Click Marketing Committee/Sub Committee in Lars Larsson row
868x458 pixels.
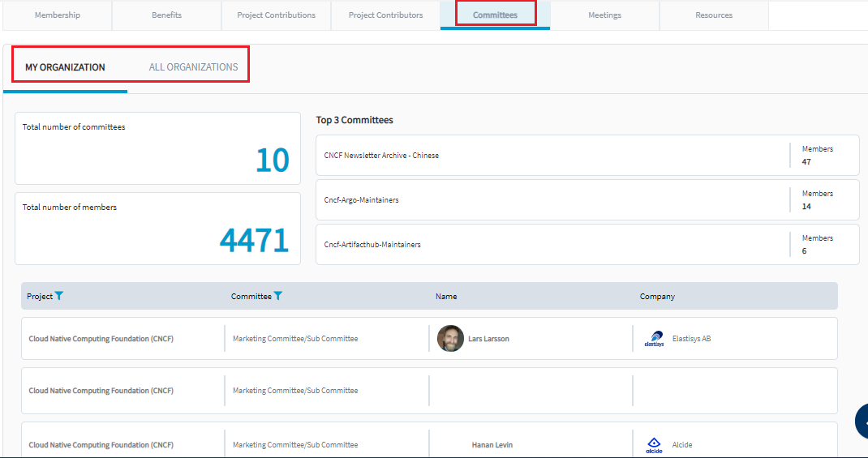click(295, 339)
